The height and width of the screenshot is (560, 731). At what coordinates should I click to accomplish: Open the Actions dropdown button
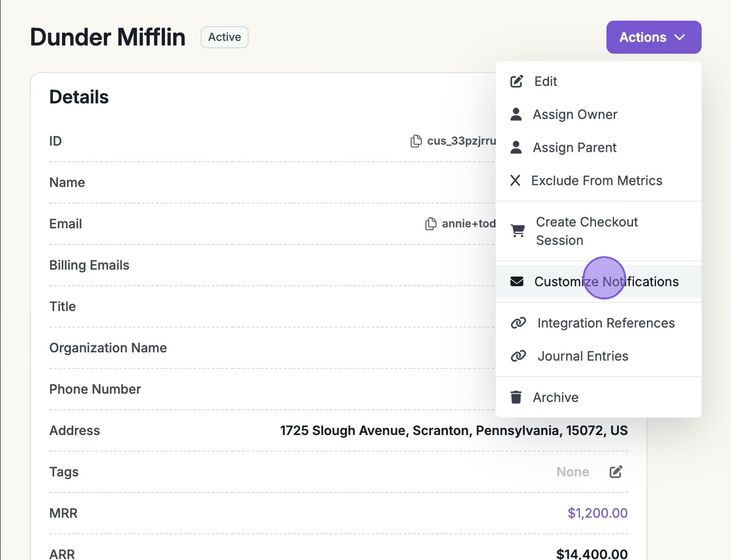[654, 37]
